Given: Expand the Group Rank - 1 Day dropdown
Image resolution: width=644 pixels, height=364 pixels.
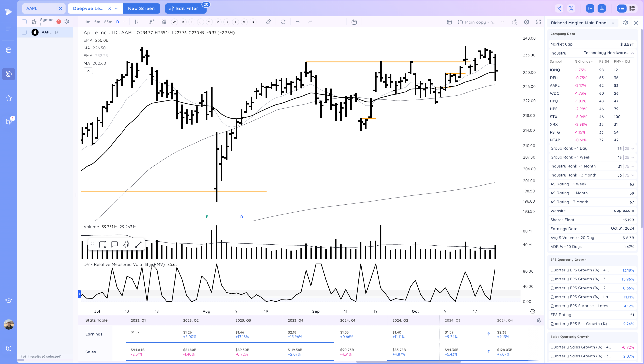Looking at the screenshot, I should coord(633,148).
